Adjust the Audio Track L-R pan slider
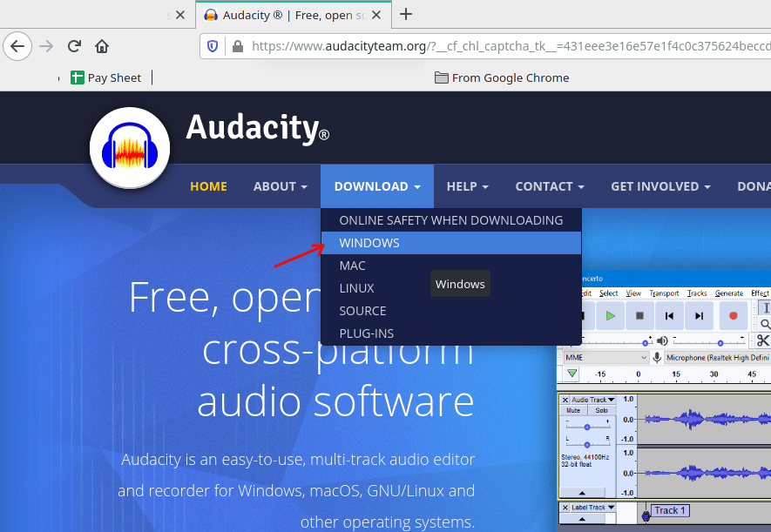The width and height of the screenshot is (771, 532). pyautogui.click(x=587, y=445)
